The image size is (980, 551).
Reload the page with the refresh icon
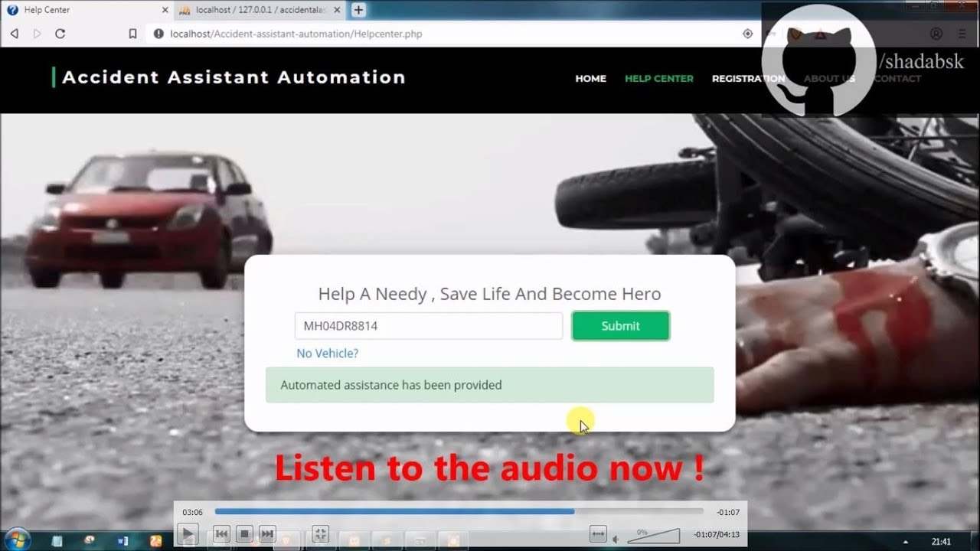coord(60,34)
